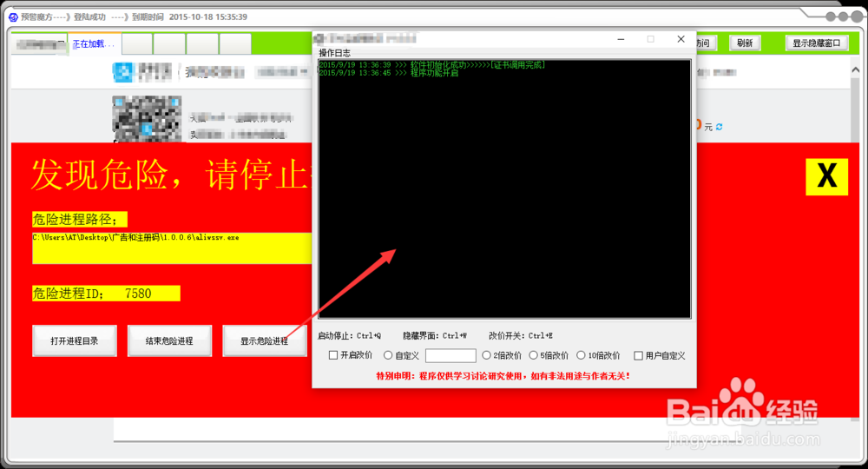
Task: Enable the 开启改价 checkbox
Action: click(x=333, y=355)
